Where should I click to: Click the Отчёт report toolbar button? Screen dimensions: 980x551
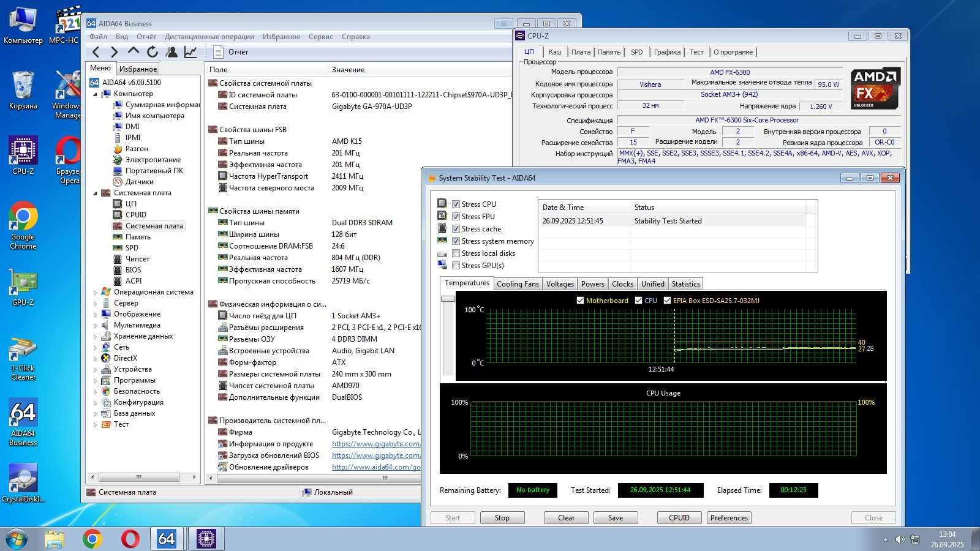click(x=231, y=52)
